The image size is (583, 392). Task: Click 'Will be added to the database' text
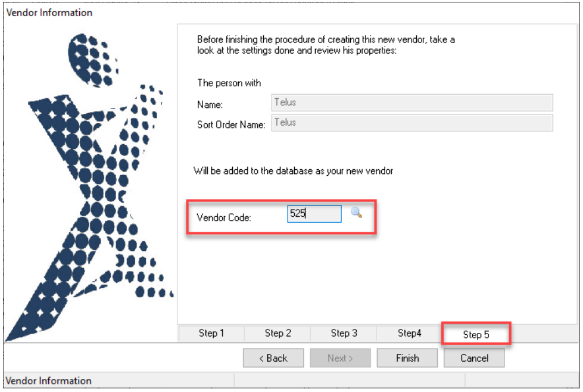[x=293, y=171]
